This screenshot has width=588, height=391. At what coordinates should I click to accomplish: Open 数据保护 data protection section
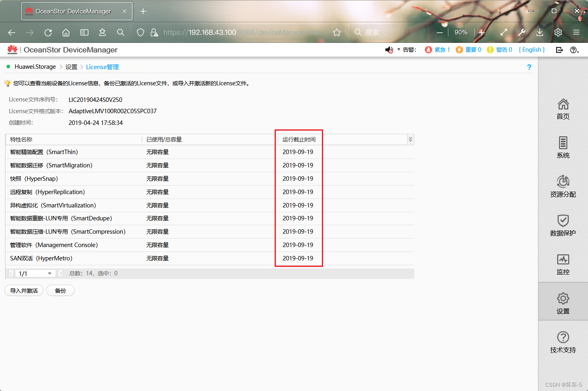(563, 225)
